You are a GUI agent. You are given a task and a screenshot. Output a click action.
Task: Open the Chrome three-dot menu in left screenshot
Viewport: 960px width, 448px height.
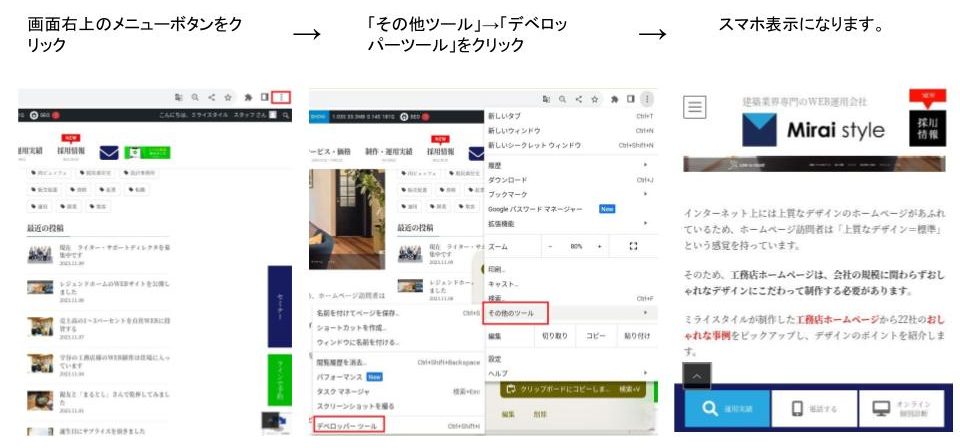281,98
